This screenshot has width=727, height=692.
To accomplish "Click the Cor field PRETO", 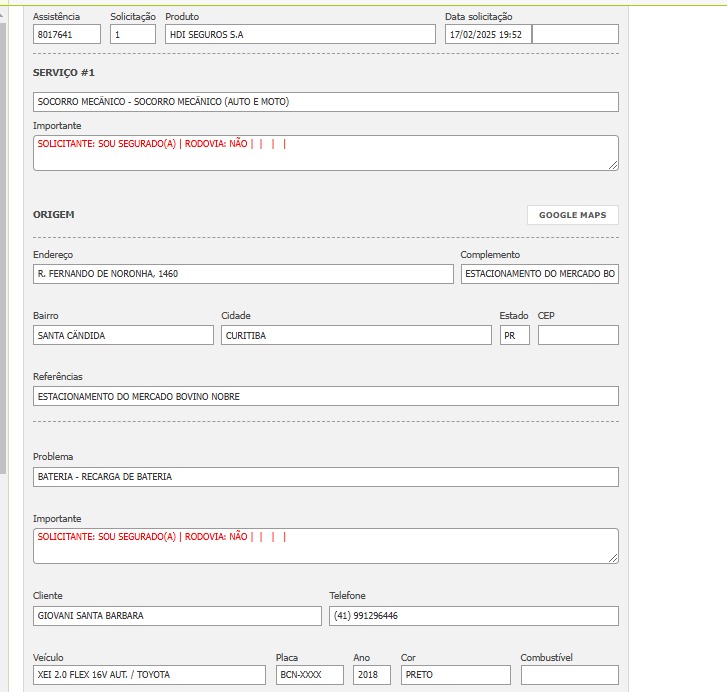I will tap(456, 675).
